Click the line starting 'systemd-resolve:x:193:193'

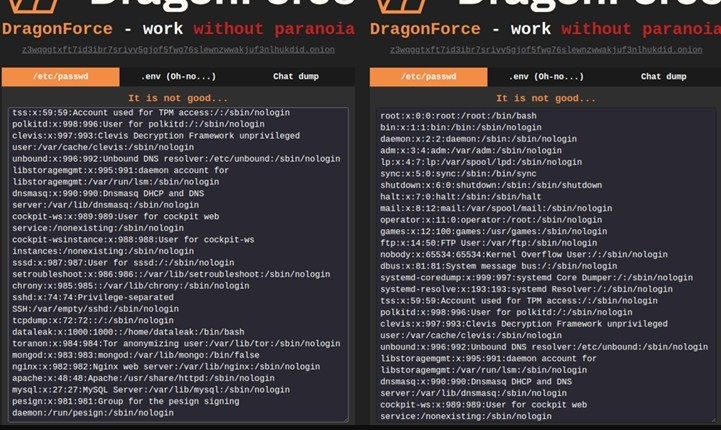point(526,289)
